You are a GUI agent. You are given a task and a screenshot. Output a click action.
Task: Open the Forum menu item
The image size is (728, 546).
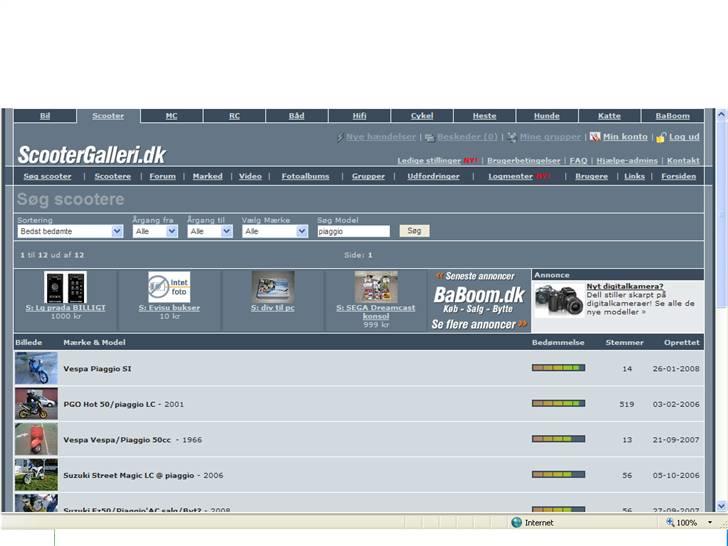(x=162, y=176)
